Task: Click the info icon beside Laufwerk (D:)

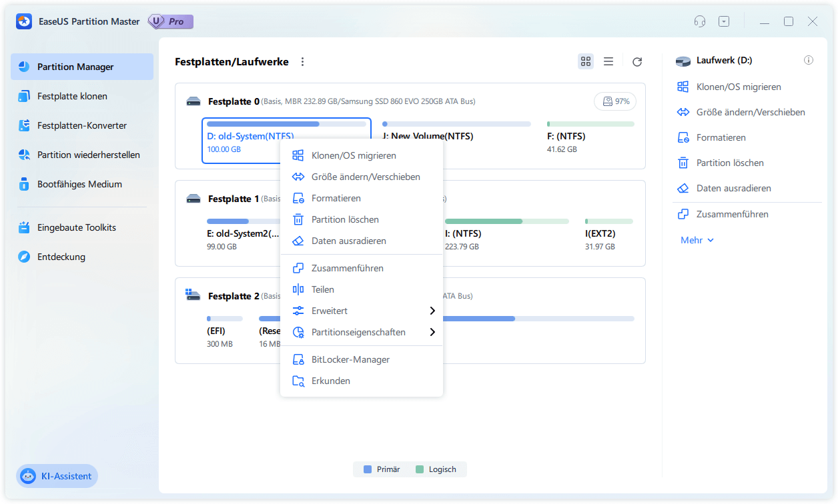Action: 809,60
